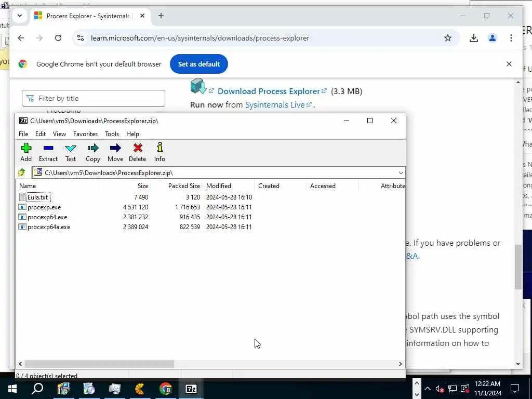Open the Favorites menu in 7-Zip
Screen dimensions: 532x399
pyautogui.click(x=86, y=134)
